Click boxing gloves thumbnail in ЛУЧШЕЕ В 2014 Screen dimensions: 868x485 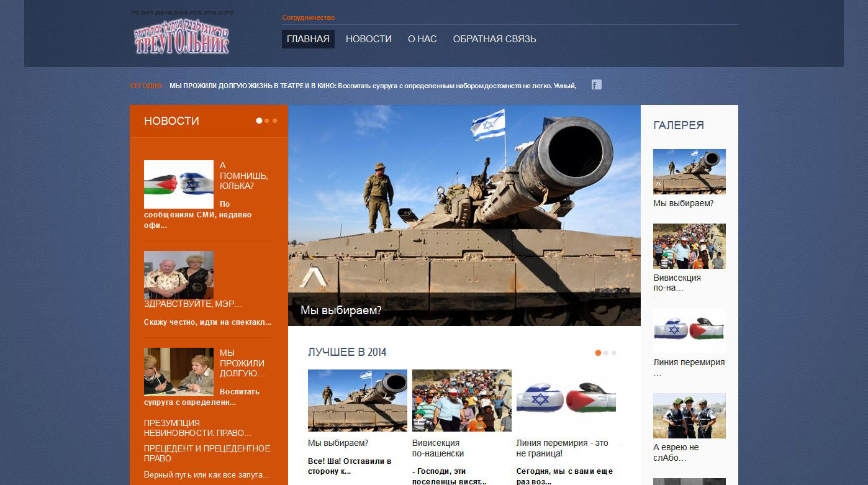click(x=566, y=400)
